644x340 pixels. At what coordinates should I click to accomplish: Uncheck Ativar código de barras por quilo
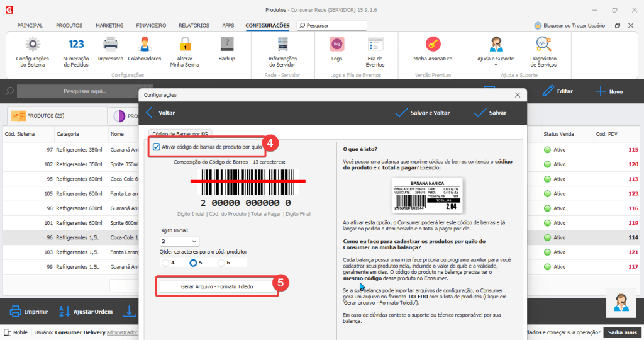tap(157, 147)
